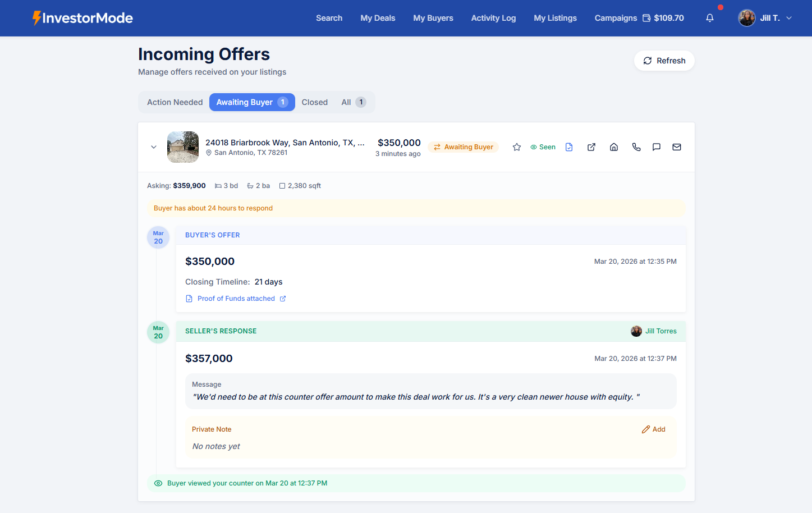This screenshot has width=812, height=513.
Task: Add a private note to the counter
Action: 653,429
